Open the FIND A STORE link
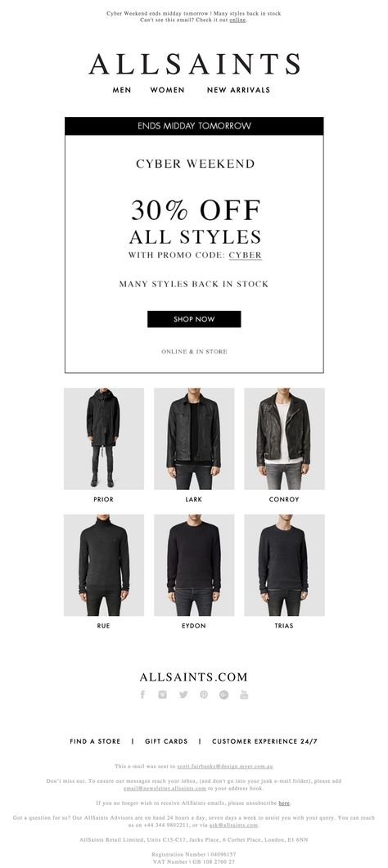The width and height of the screenshot is (388, 868). 95,741
